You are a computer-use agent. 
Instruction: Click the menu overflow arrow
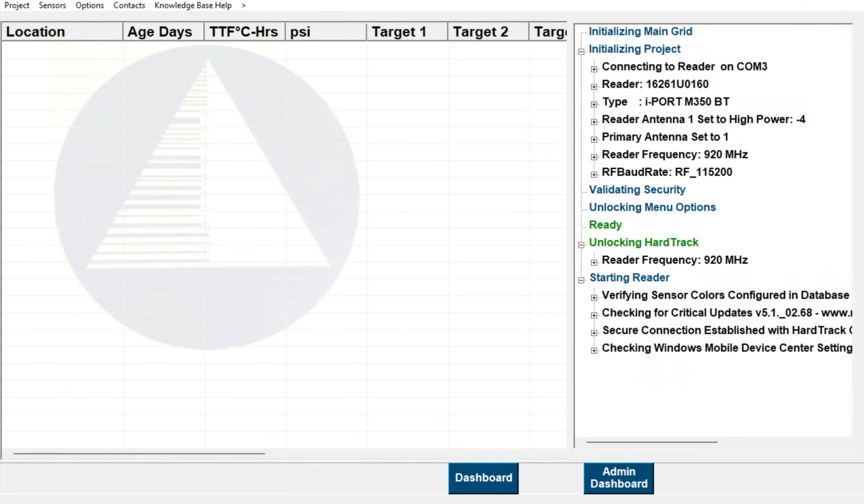(244, 6)
